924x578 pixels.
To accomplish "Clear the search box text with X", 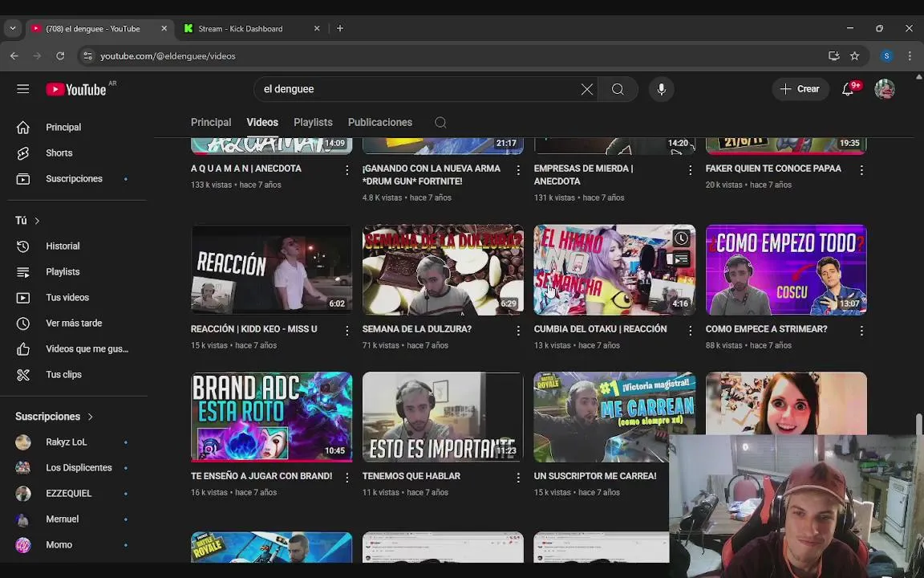I will point(586,89).
